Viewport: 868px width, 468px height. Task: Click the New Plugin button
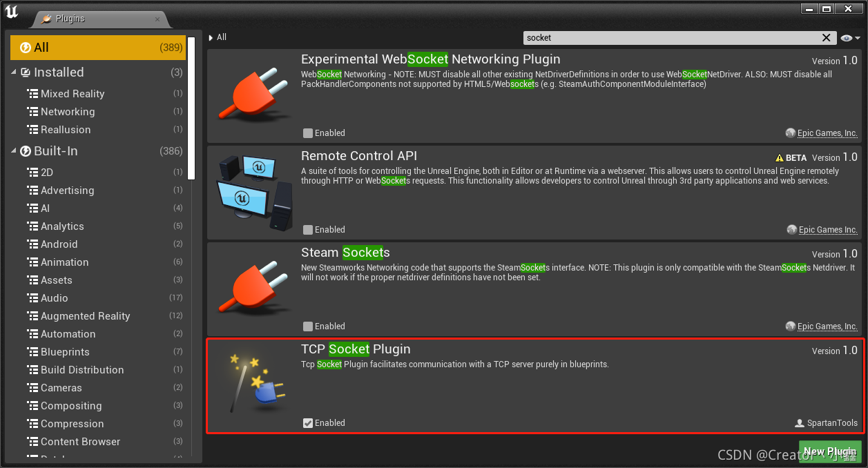[830, 451]
